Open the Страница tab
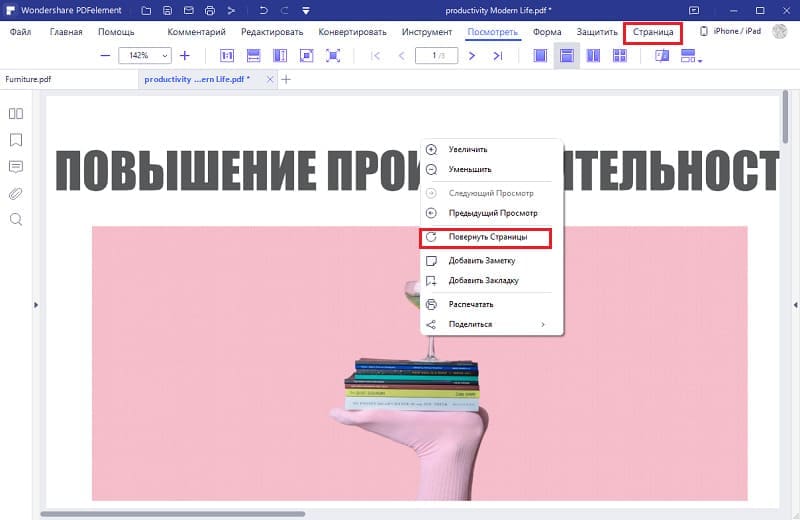The image size is (800, 520). click(x=653, y=32)
